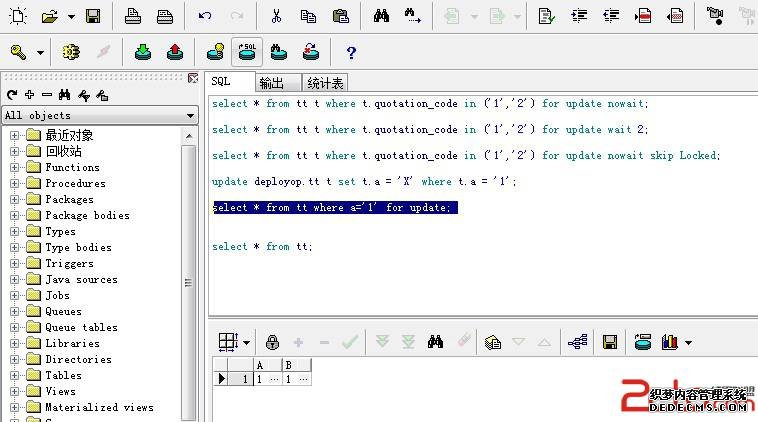Screen dimensions: 758x422
Task: Expand the Tables folder node
Action: [15, 375]
